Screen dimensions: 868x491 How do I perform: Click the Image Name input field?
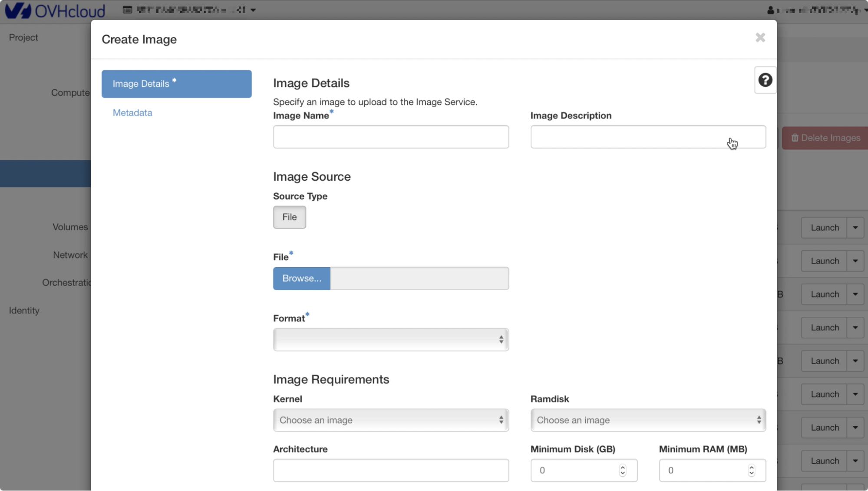tap(390, 137)
